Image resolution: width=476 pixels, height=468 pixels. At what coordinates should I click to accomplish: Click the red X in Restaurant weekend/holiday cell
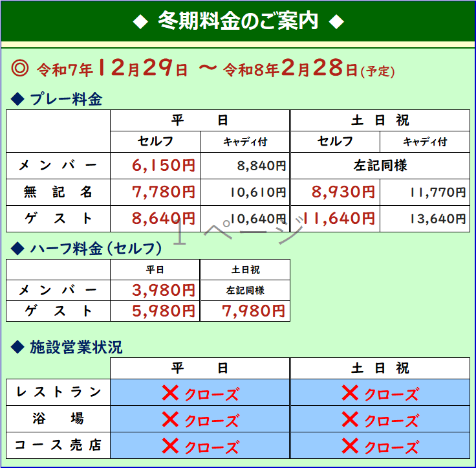point(350,392)
